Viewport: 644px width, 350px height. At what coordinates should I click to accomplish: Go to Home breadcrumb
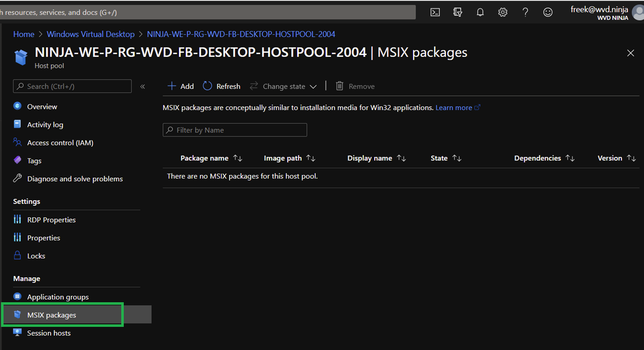(24, 34)
